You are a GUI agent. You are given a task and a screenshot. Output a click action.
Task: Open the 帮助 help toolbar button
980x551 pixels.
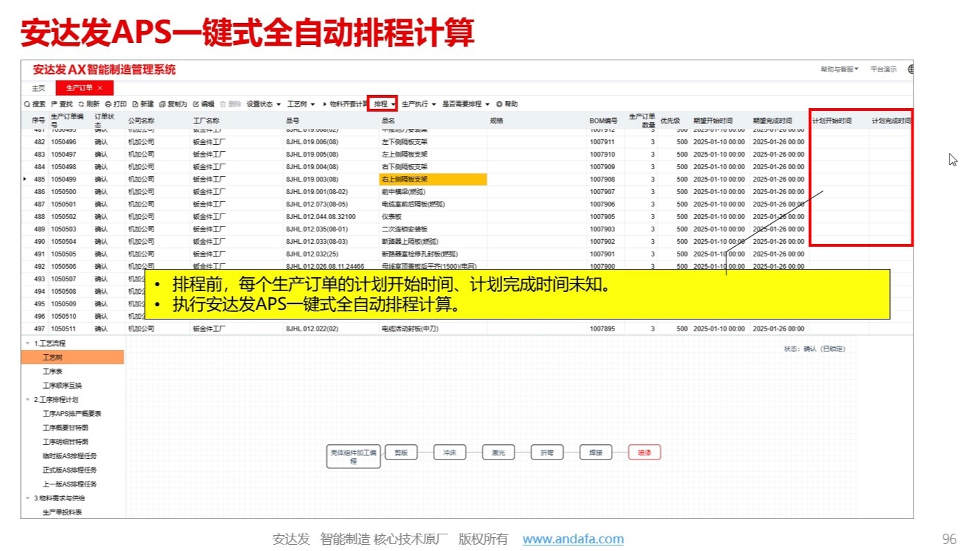click(x=507, y=104)
